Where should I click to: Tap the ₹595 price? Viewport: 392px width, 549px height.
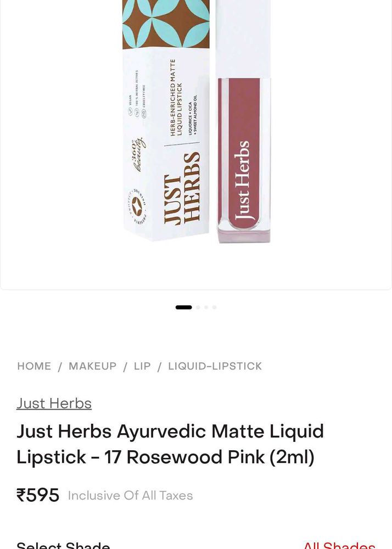click(x=38, y=495)
